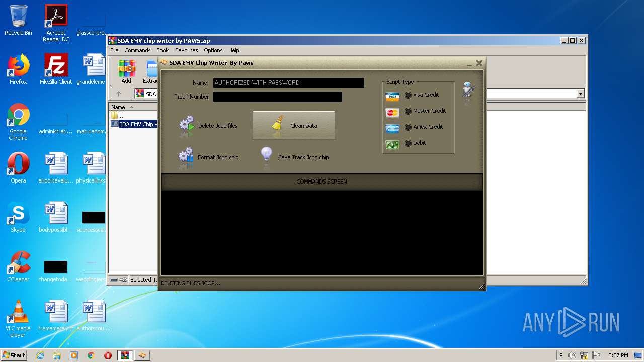Click Save Track Jcop chip label
The width and height of the screenshot is (644, 362).
(x=303, y=157)
